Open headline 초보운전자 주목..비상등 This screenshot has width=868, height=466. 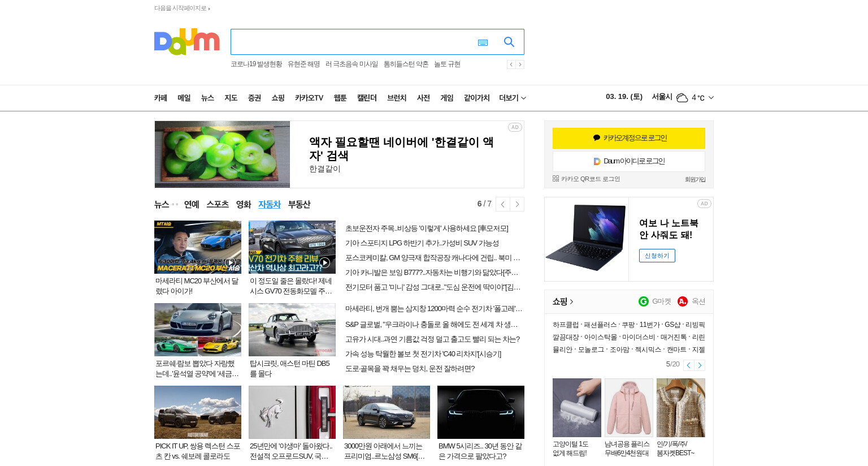coord(427,228)
